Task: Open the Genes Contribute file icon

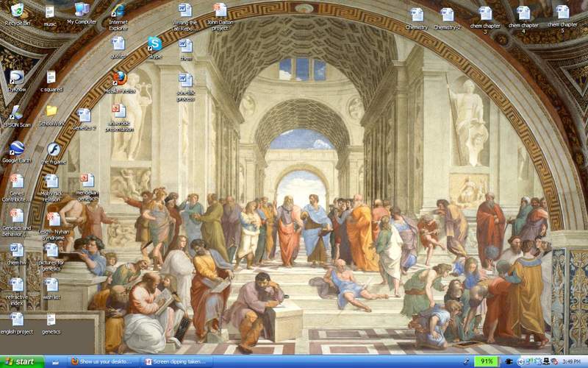Action: 17,188
